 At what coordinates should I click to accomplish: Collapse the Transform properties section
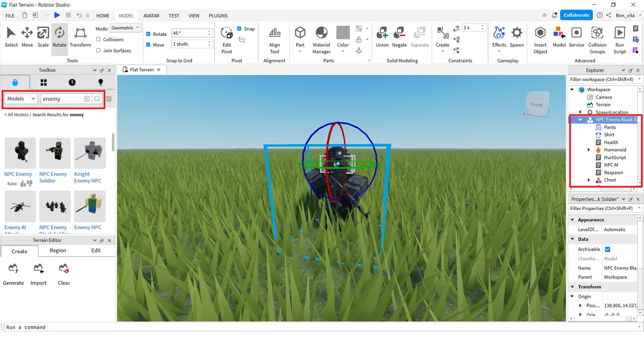coord(572,287)
